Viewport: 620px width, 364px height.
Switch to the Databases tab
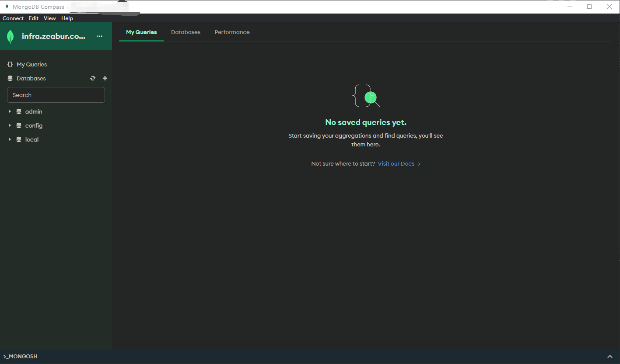[x=186, y=32]
